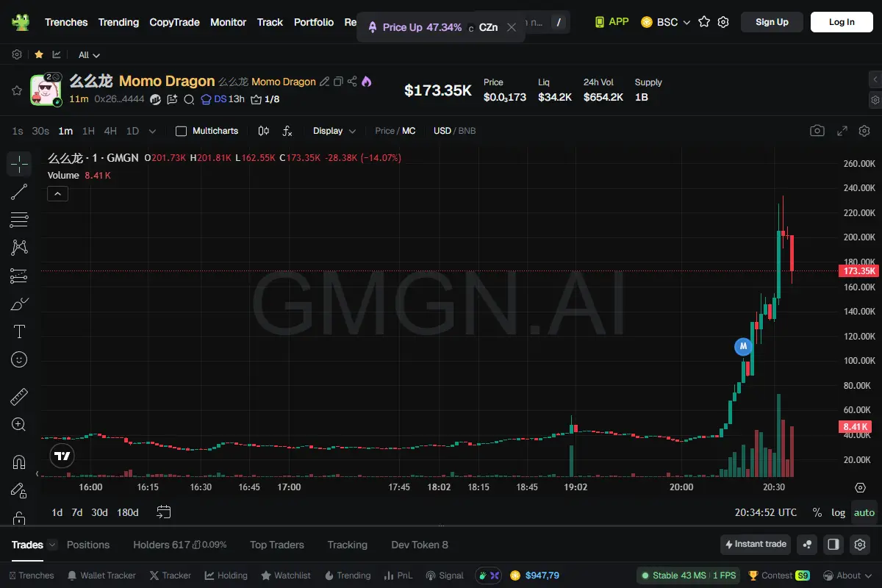Switch to the Top Traders tab
882x588 pixels.
tap(277, 545)
